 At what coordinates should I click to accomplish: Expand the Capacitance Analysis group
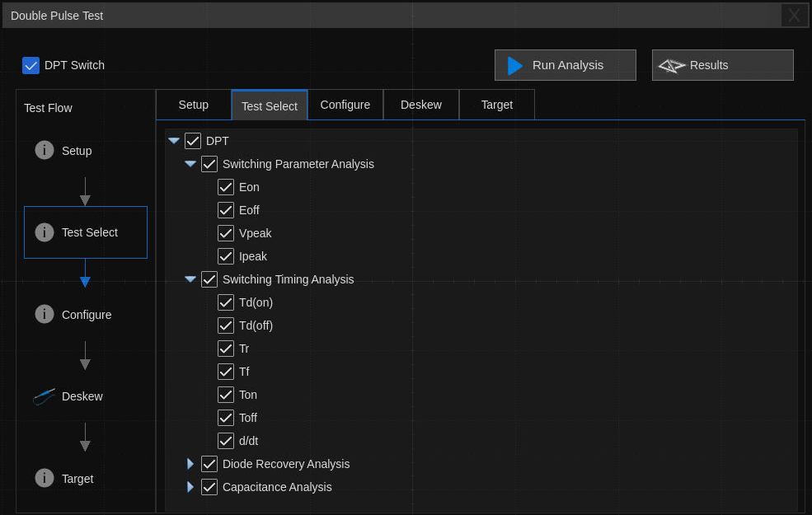coord(190,487)
